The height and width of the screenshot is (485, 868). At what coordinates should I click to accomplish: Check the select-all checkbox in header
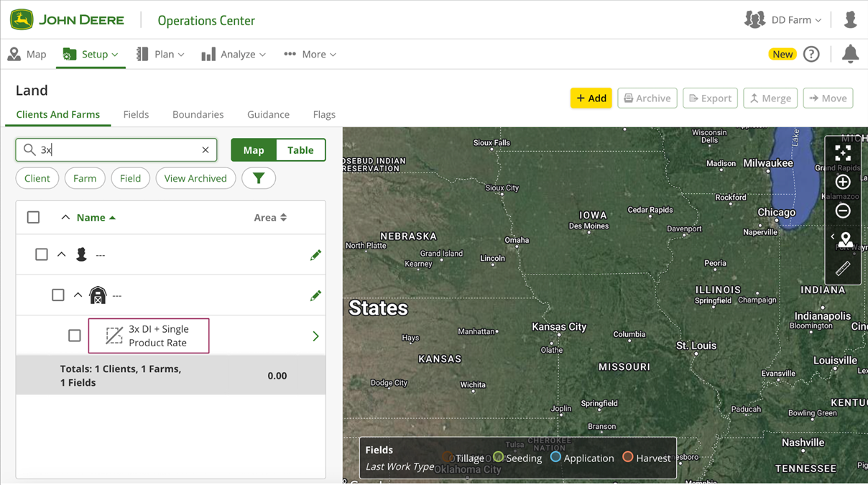click(x=34, y=217)
